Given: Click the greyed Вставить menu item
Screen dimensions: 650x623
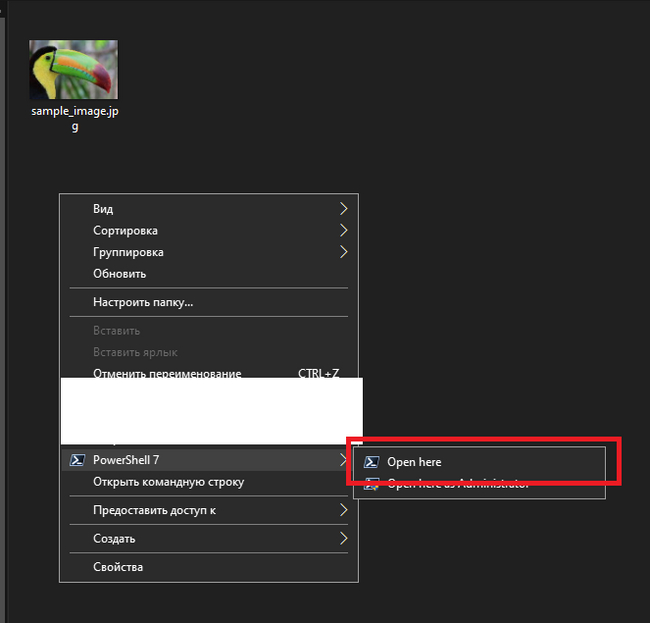Looking at the screenshot, I should click(x=209, y=330).
